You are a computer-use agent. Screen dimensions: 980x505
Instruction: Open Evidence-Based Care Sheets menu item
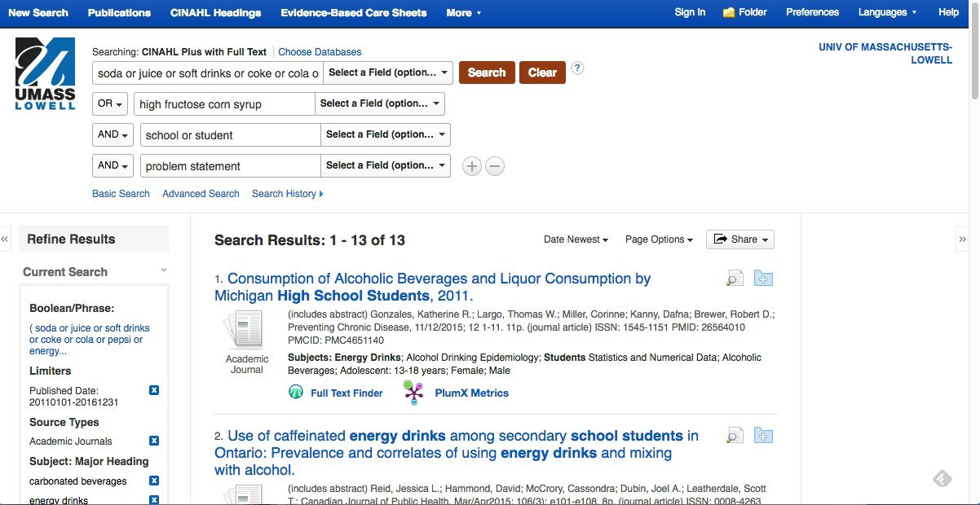click(x=353, y=12)
